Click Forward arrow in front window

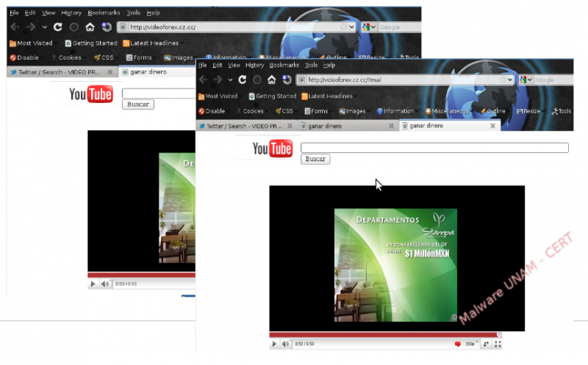pyautogui.click(x=218, y=79)
